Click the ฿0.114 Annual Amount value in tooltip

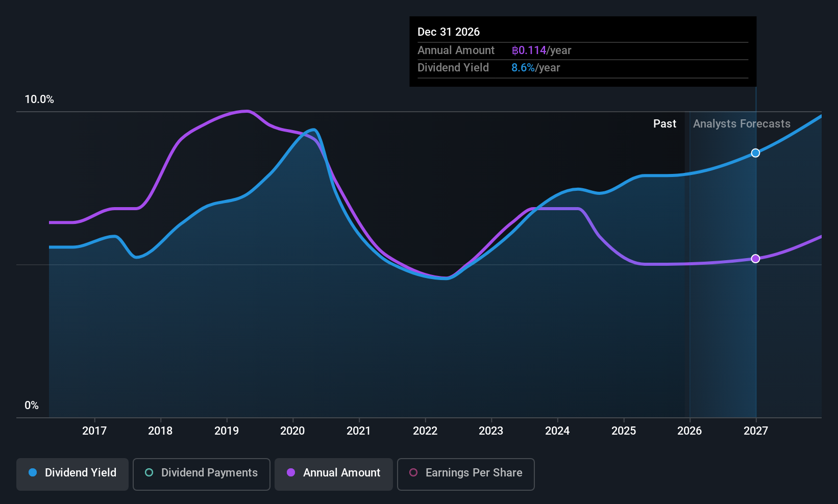pyautogui.click(x=529, y=50)
